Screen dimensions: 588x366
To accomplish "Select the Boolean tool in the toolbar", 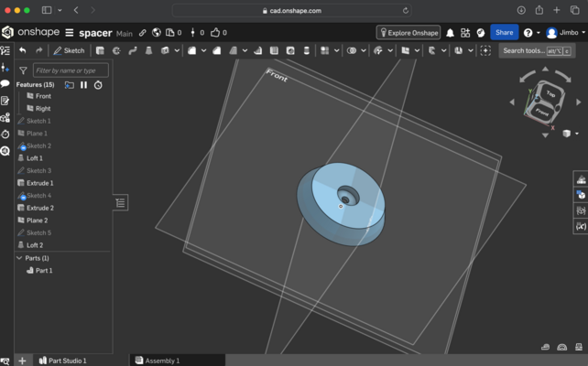I will click(x=352, y=50).
